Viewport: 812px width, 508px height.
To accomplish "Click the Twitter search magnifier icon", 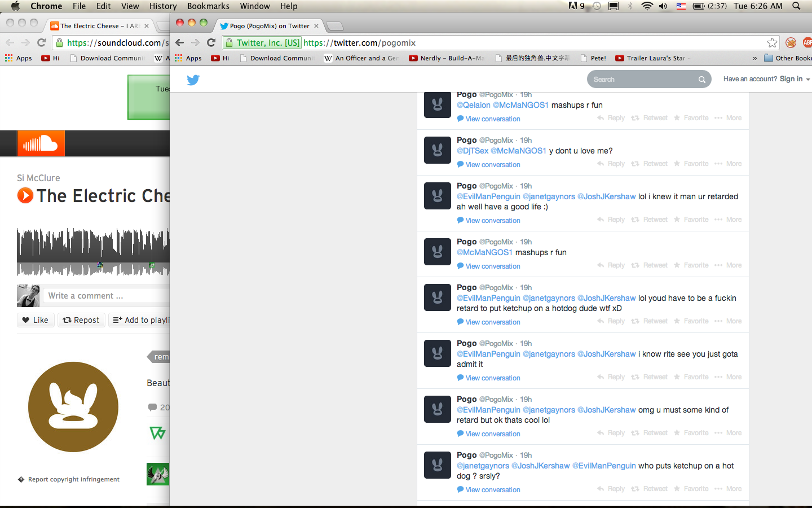I will (702, 80).
